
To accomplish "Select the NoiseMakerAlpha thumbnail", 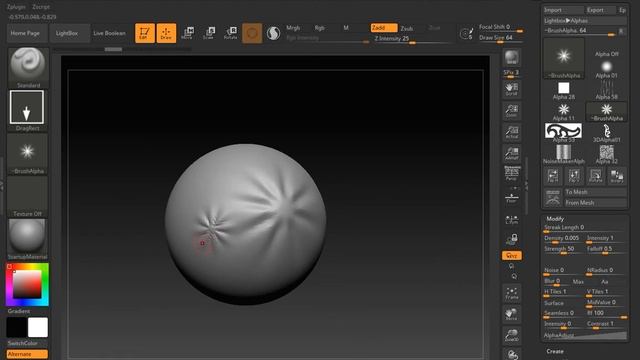I will 564,154.
